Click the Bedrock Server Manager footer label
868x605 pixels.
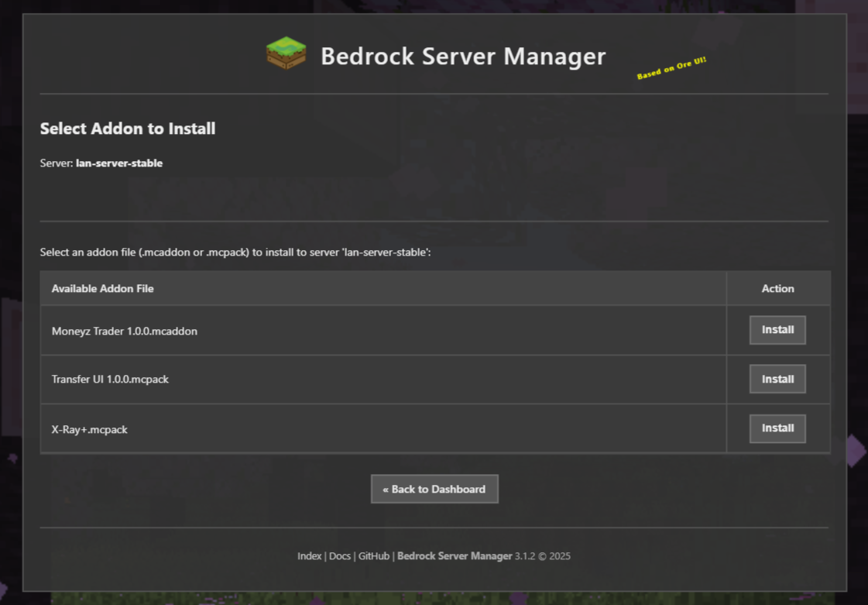coord(455,555)
